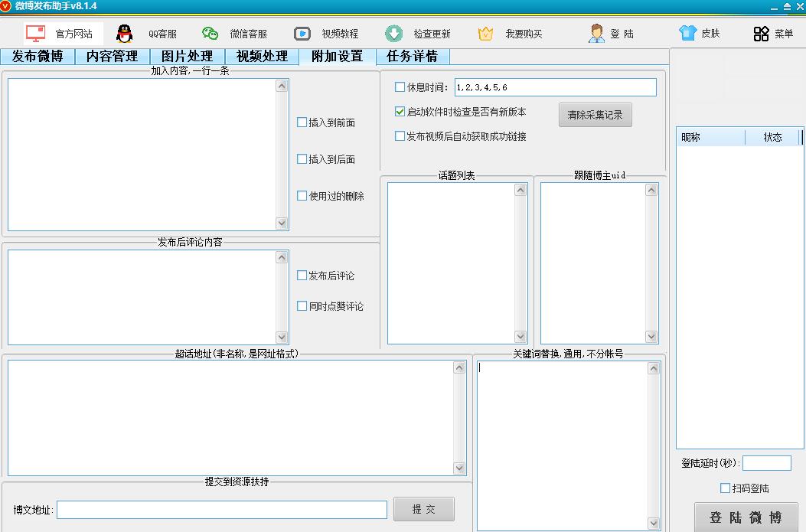
Task: Open 视频教程 video tutorial icon
Action: (x=302, y=34)
